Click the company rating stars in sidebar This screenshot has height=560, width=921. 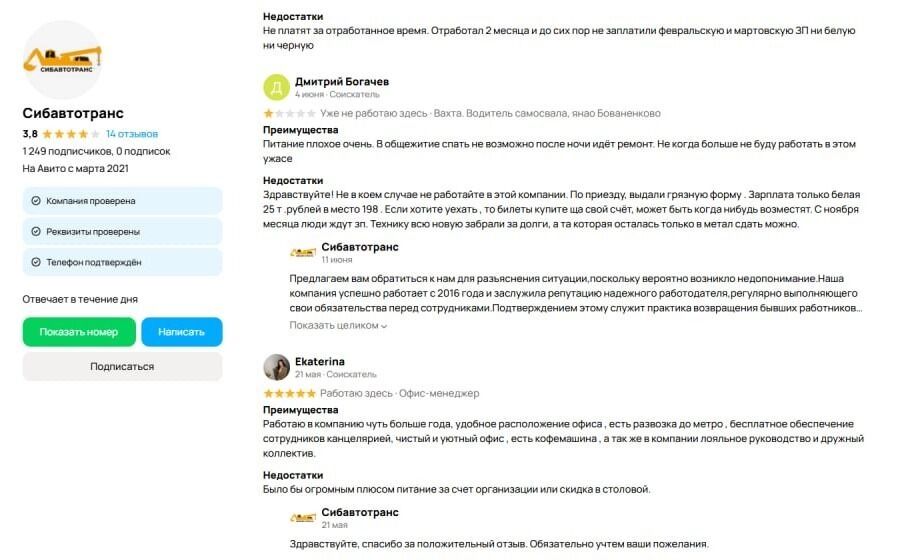click(70, 134)
